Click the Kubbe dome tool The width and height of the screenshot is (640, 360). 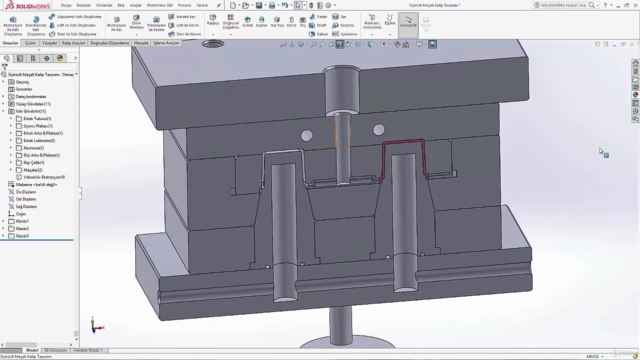(261, 22)
